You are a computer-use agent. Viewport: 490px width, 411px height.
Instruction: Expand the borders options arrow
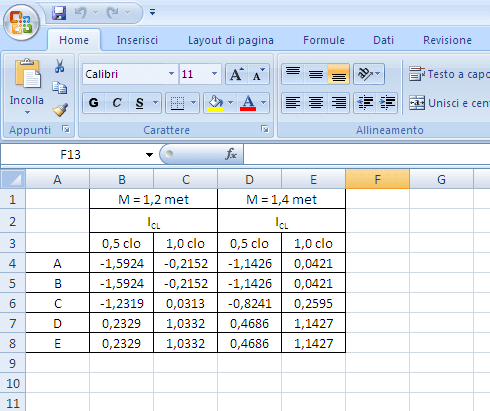[194, 103]
